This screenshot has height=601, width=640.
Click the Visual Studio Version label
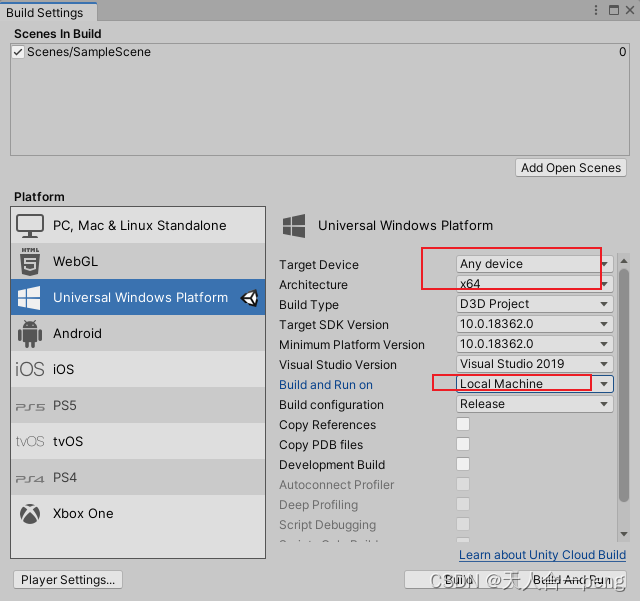[x=338, y=365]
